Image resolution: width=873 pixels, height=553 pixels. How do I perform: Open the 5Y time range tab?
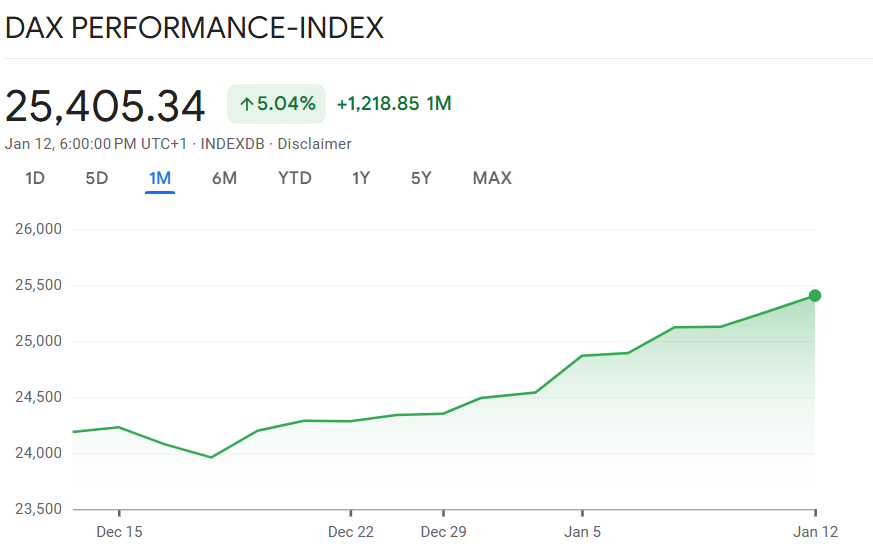click(x=421, y=178)
